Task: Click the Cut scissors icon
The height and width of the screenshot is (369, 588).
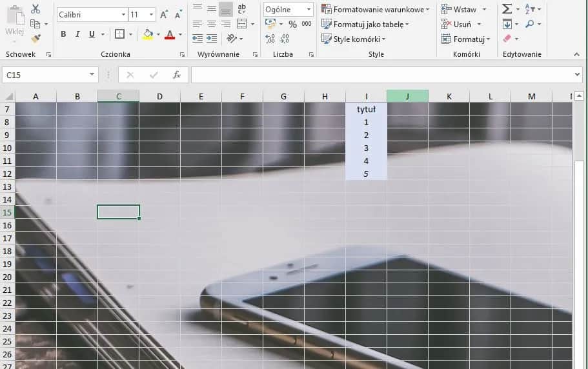Action: coord(35,9)
